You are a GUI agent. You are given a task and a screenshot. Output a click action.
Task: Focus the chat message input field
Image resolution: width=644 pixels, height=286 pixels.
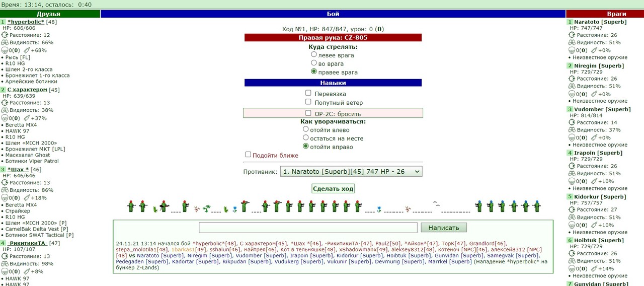(308, 228)
